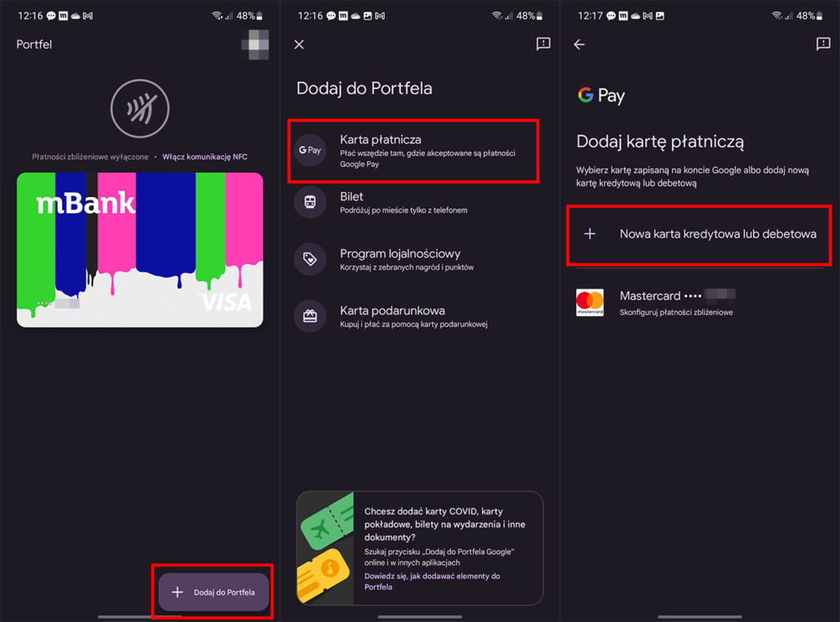Tap the tickets illustration in the COVID cards banner
The height and width of the screenshot is (622, 840).
(325, 548)
